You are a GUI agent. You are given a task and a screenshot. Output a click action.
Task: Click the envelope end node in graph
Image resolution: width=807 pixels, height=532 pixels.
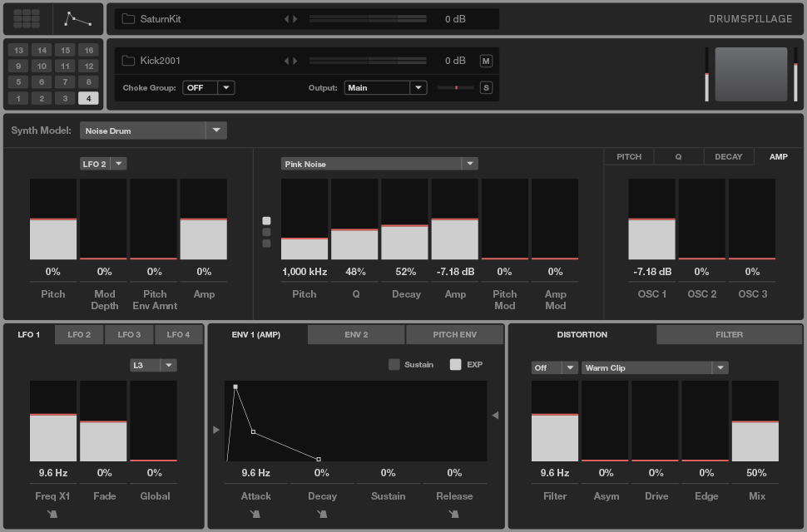319,459
